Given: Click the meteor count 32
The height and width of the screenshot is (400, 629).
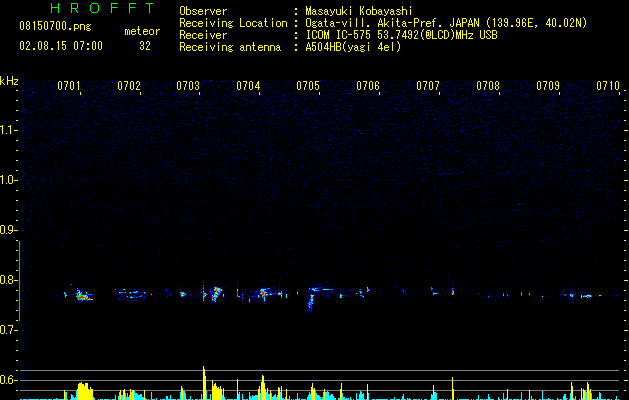Looking at the screenshot, I should (145, 46).
